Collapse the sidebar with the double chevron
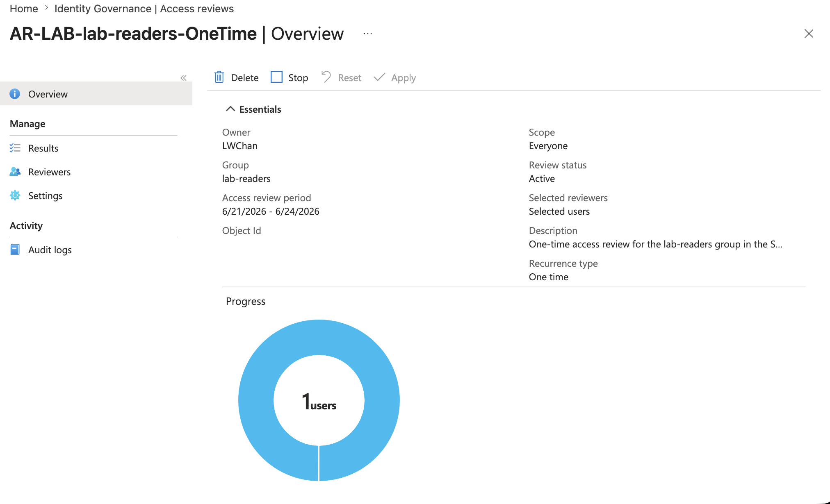This screenshot has width=830, height=504. coord(183,78)
